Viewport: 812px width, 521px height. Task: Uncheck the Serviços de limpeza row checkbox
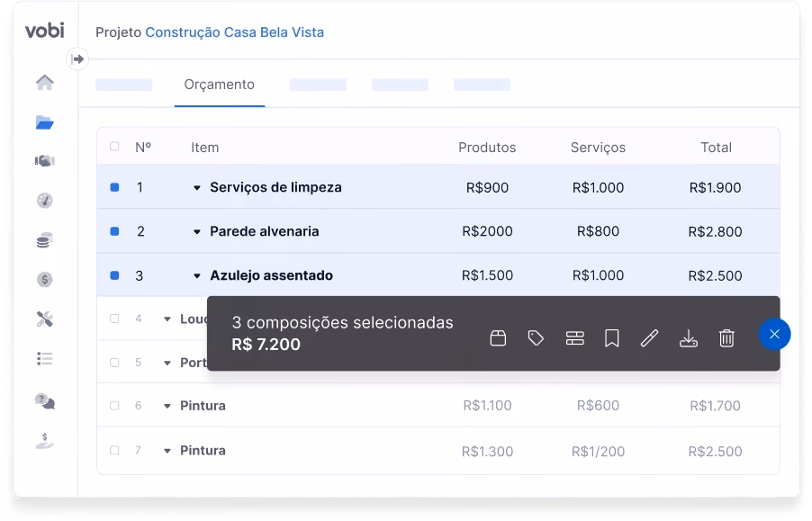pos(115,187)
